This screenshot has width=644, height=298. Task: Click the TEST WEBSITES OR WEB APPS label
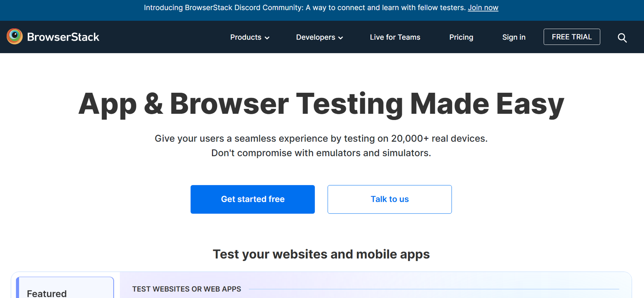(186, 289)
